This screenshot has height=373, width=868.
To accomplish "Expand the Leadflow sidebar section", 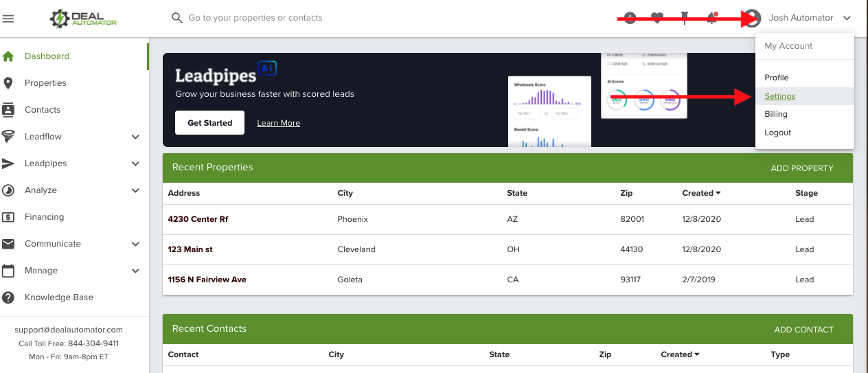I will (x=135, y=137).
